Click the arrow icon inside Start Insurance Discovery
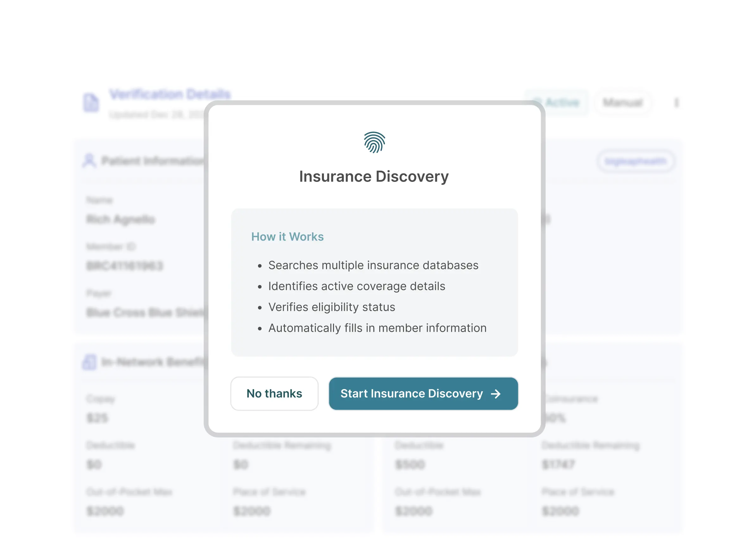Viewport: 756px width, 538px height. (x=495, y=394)
